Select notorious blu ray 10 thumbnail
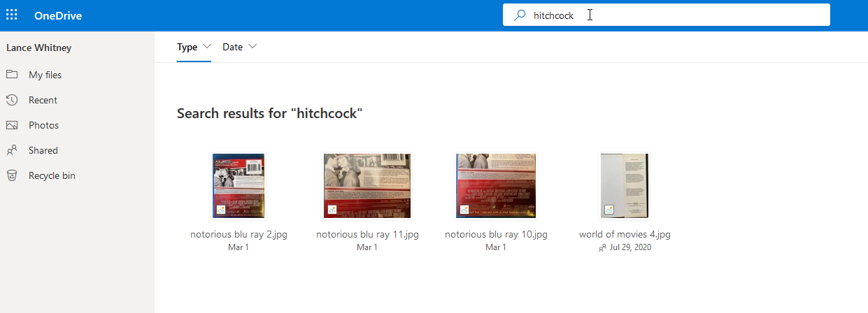Image resolution: width=868 pixels, height=313 pixels. click(496, 186)
